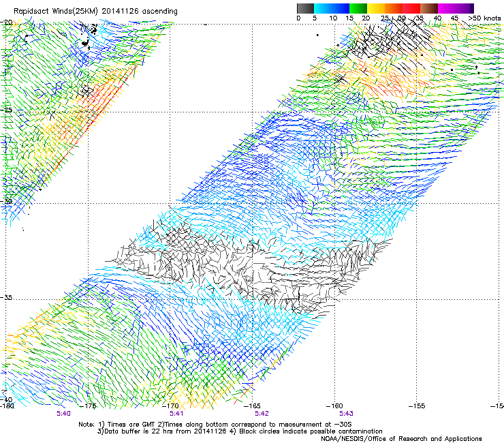Click the '40' legend scale label below the color bar
Viewport: 504px width, 443px height.
[437, 18]
